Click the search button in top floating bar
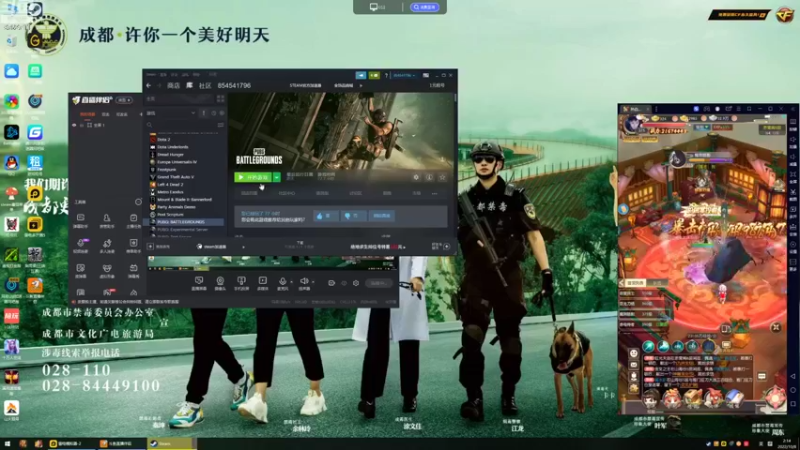The height and width of the screenshot is (450, 800). pos(424,7)
